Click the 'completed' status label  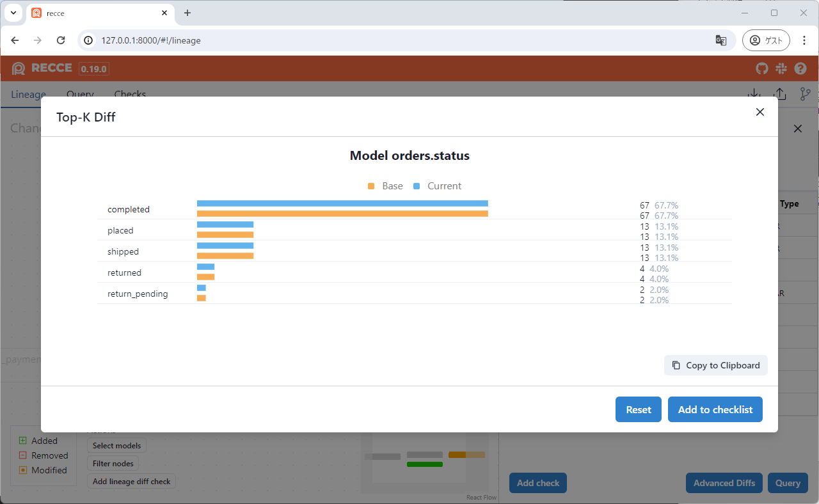pos(129,209)
